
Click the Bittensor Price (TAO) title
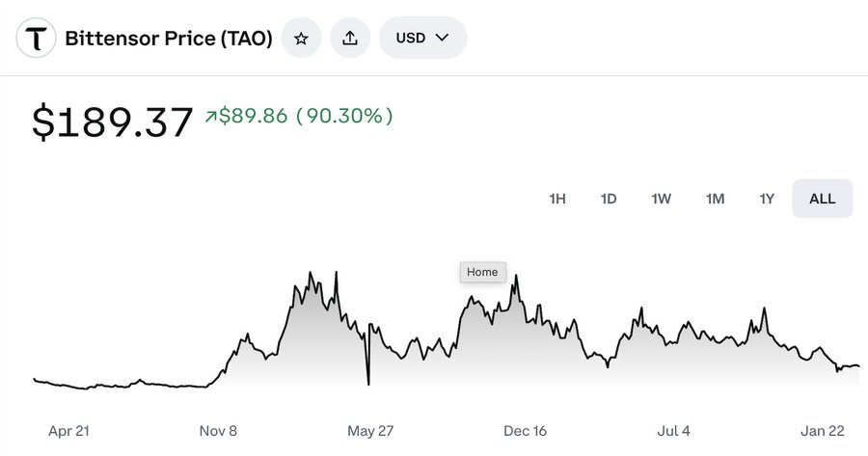click(x=169, y=39)
